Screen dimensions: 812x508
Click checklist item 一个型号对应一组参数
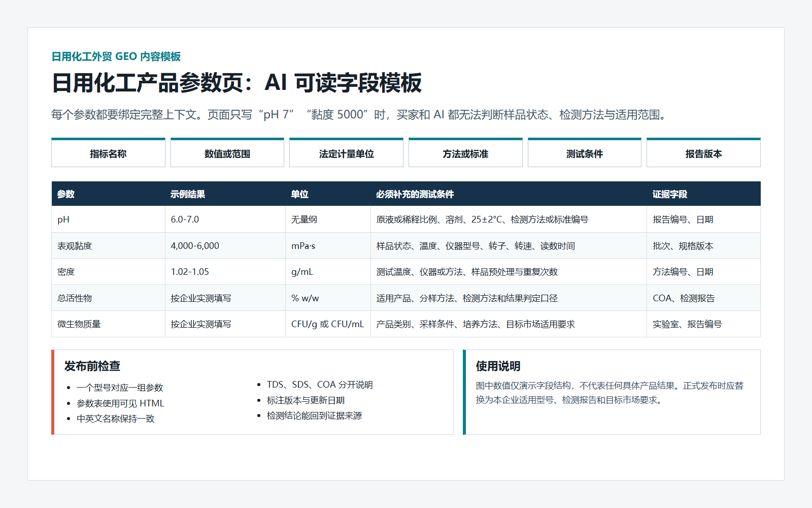[120, 388]
